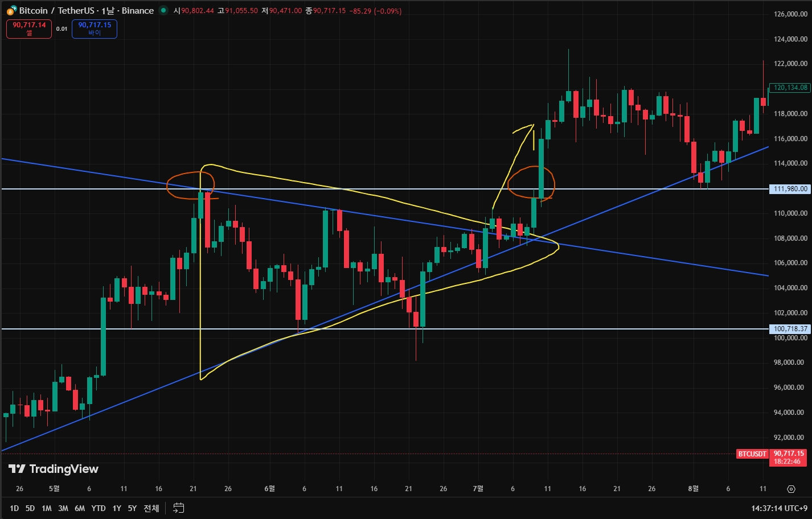
Task: Click the 100,718.37 horizontal line price tag
Action: pos(790,329)
